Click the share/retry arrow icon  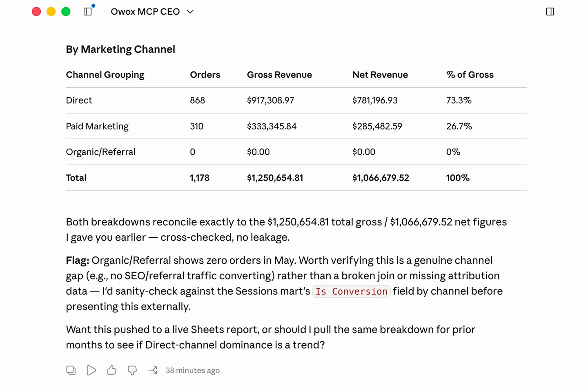click(153, 370)
